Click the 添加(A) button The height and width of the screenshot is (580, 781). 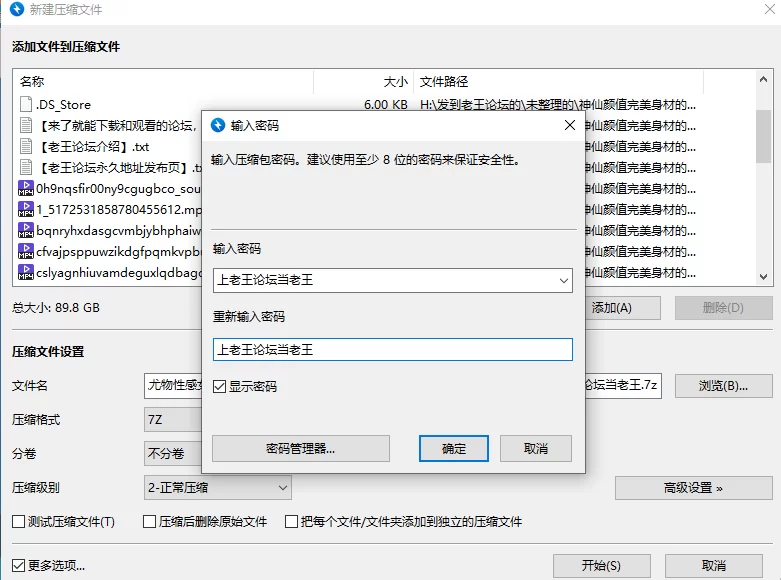click(x=623, y=308)
